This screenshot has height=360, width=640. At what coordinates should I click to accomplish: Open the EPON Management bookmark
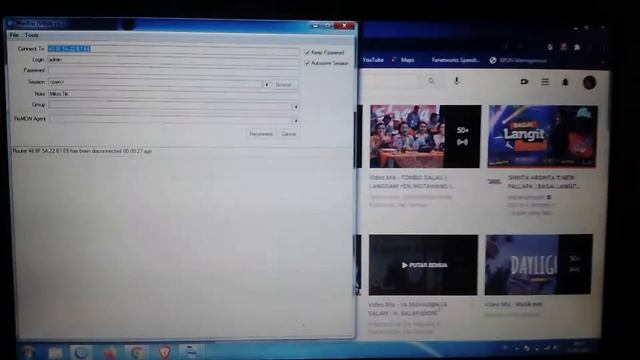click(518, 60)
